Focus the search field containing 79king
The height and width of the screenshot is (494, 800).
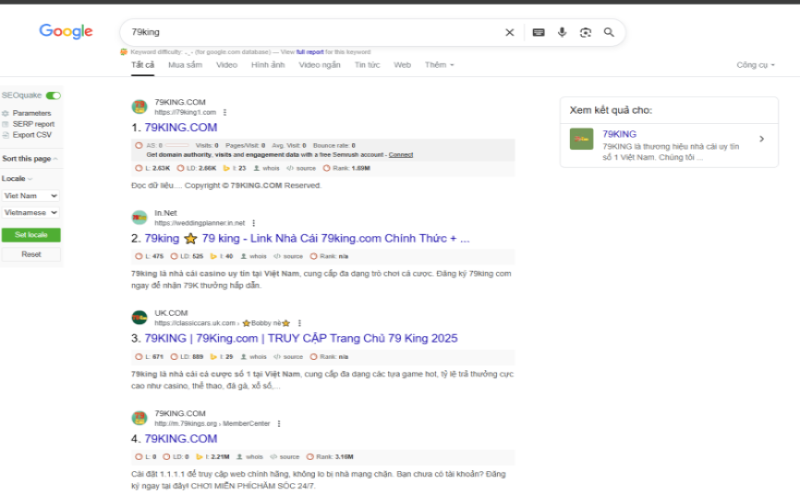tap(311, 32)
